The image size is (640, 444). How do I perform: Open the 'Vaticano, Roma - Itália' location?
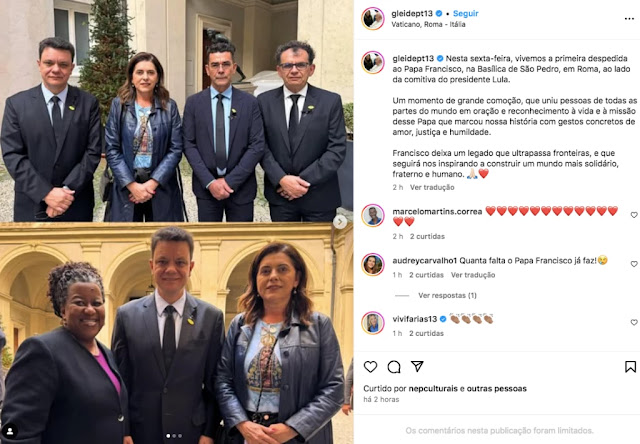click(428, 24)
